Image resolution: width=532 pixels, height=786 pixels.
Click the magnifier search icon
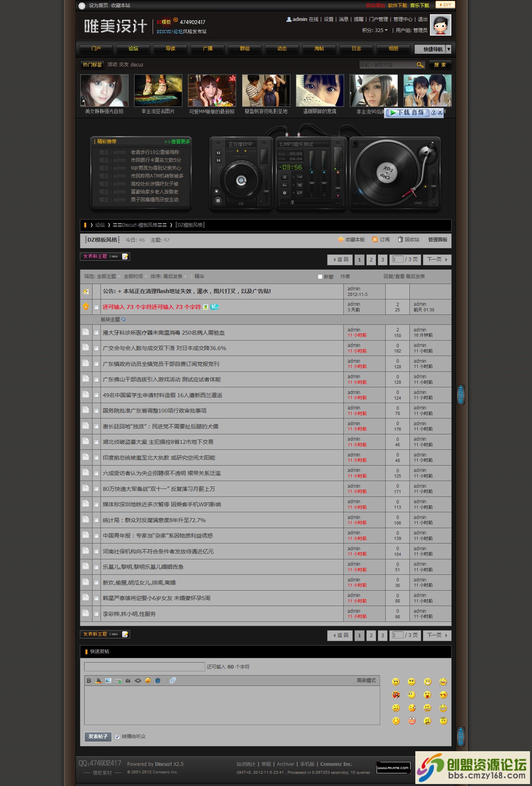[x=420, y=64]
